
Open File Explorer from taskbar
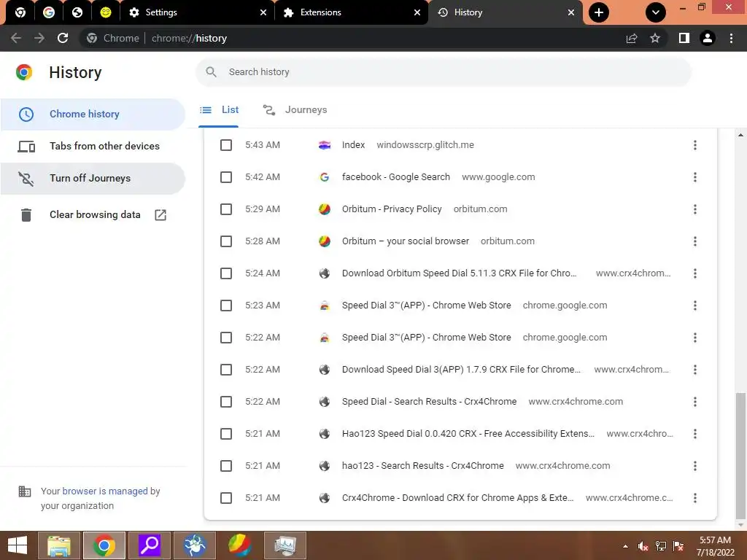[x=59, y=545]
